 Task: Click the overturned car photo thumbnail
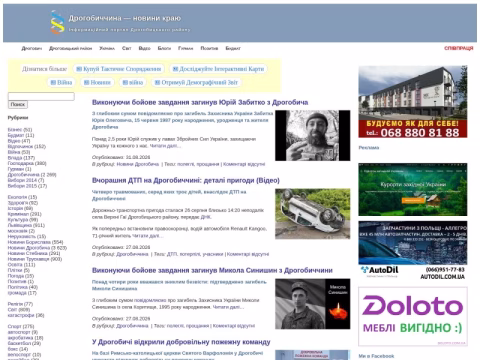(313, 214)
